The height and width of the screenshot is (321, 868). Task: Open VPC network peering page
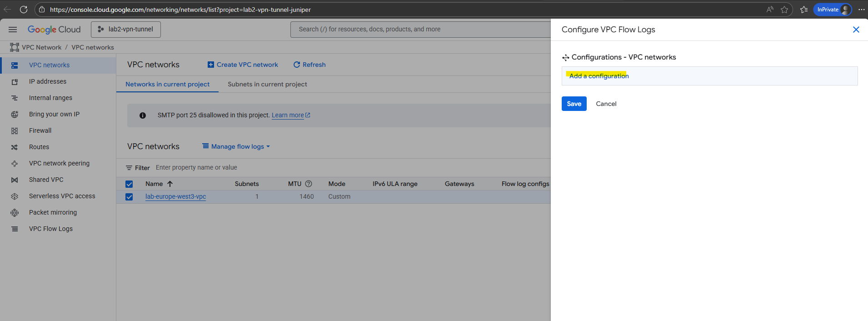pyautogui.click(x=59, y=163)
